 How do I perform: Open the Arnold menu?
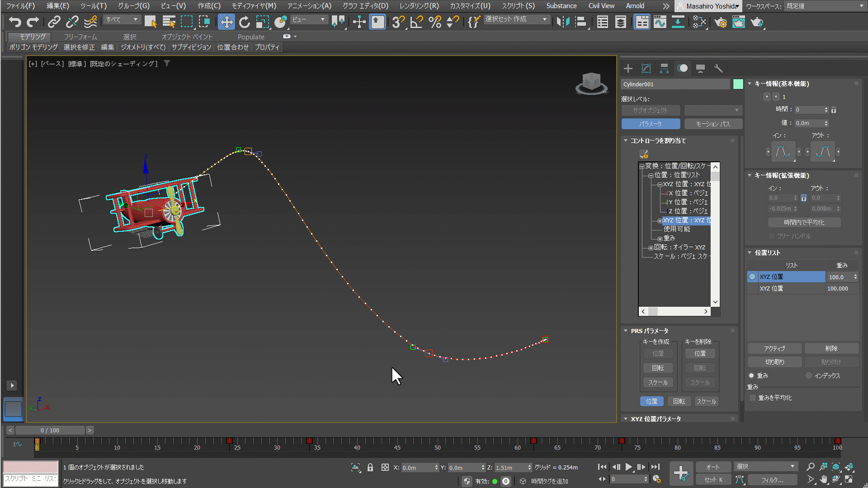tap(635, 6)
